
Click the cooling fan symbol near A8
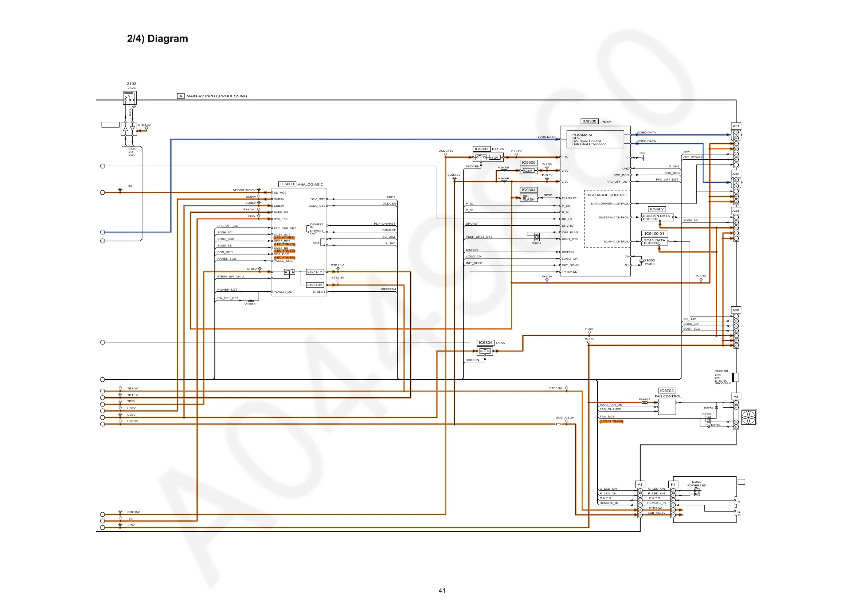[x=748, y=417]
